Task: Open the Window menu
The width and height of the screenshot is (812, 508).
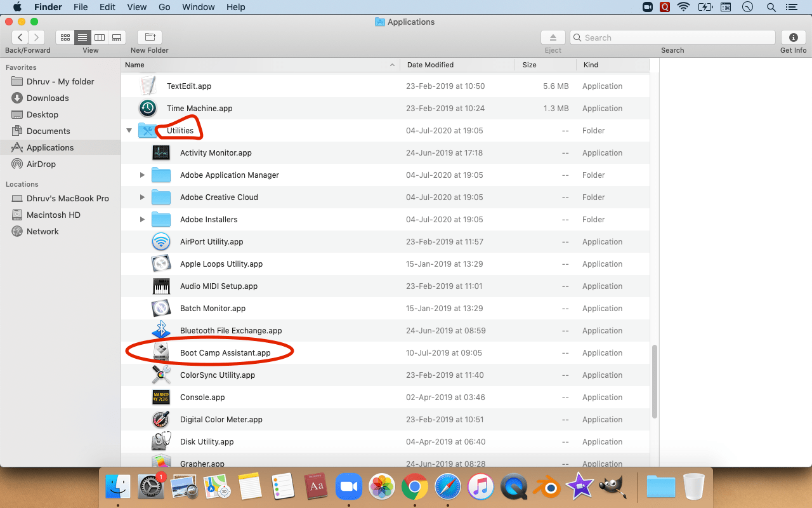Action: point(198,7)
